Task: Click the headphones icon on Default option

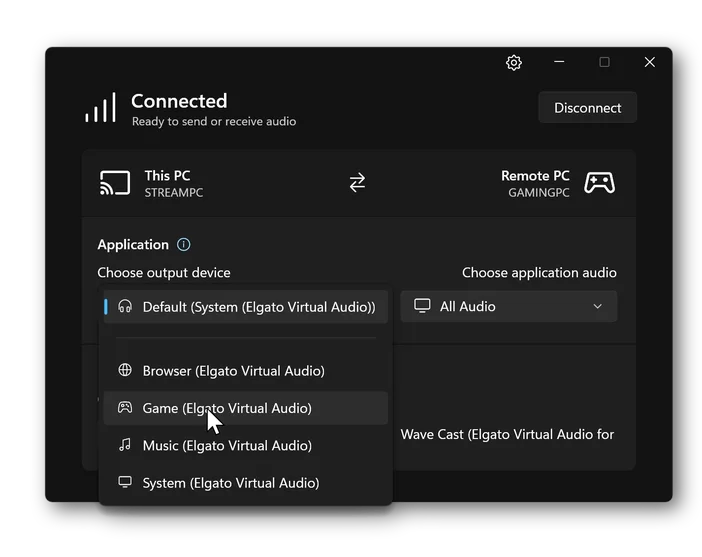Action: coord(125,306)
